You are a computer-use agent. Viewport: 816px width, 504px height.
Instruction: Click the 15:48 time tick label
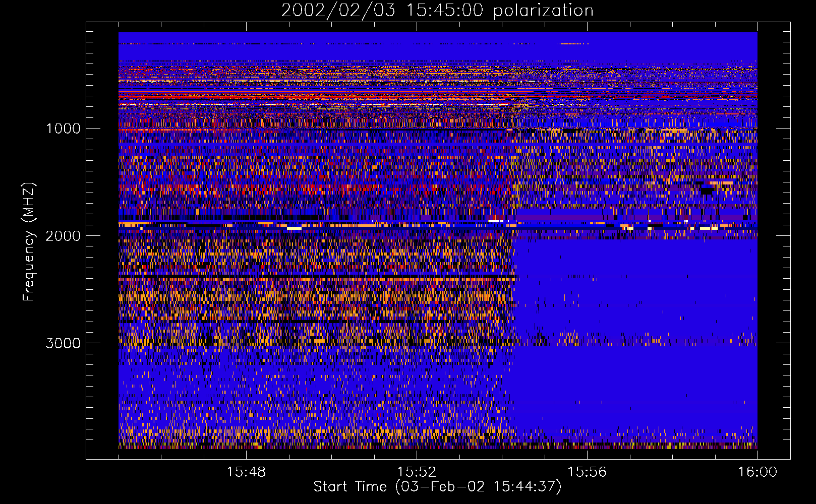(246, 472)
